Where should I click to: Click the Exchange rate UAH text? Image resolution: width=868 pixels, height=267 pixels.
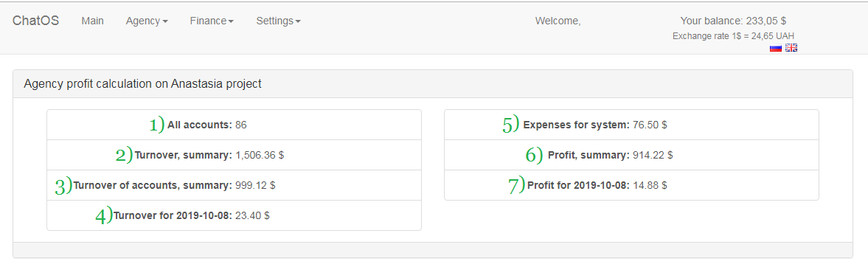coord(733,36)
